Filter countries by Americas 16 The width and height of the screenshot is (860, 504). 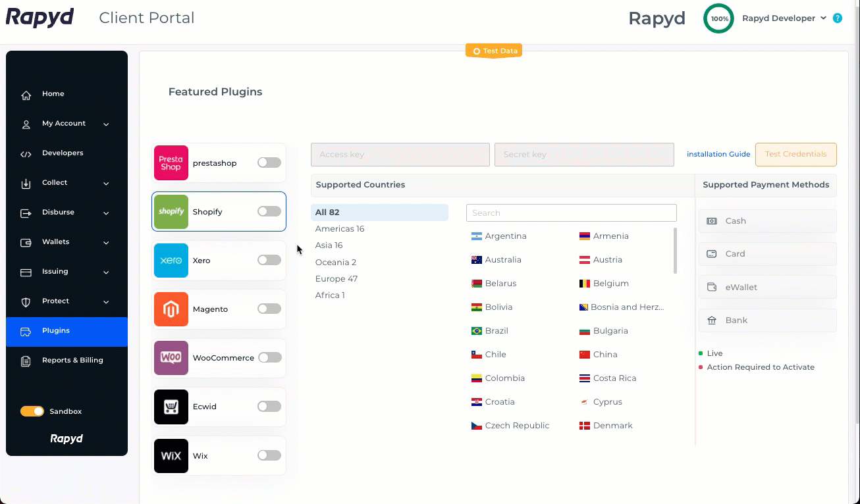click(340, 229)
